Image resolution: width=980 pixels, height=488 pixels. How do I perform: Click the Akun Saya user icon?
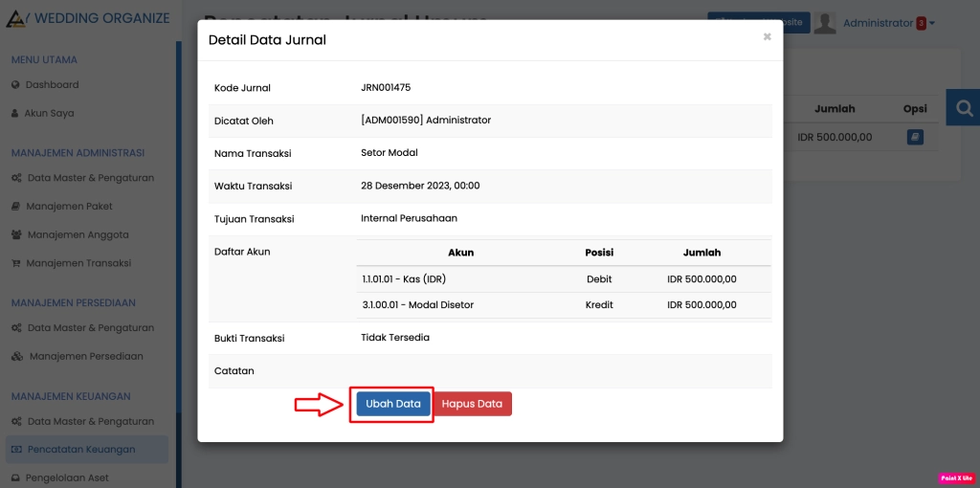tap(15, 113)
